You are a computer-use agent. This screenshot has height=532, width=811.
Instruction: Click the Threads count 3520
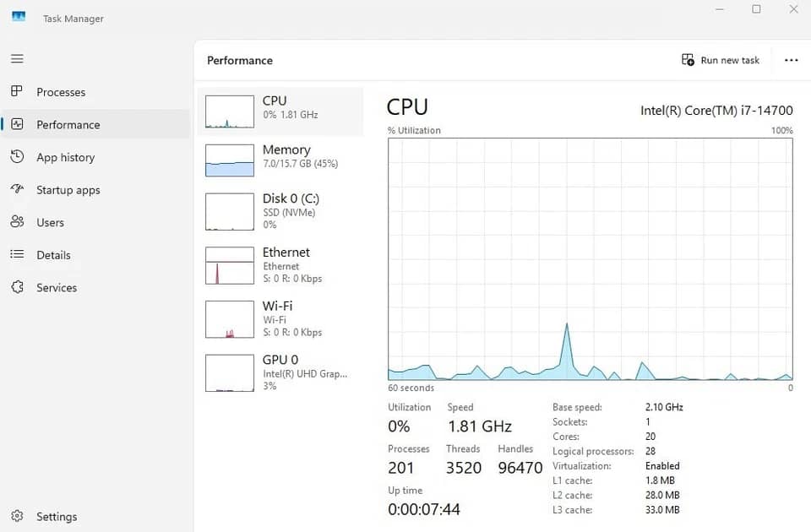[464, 468]
